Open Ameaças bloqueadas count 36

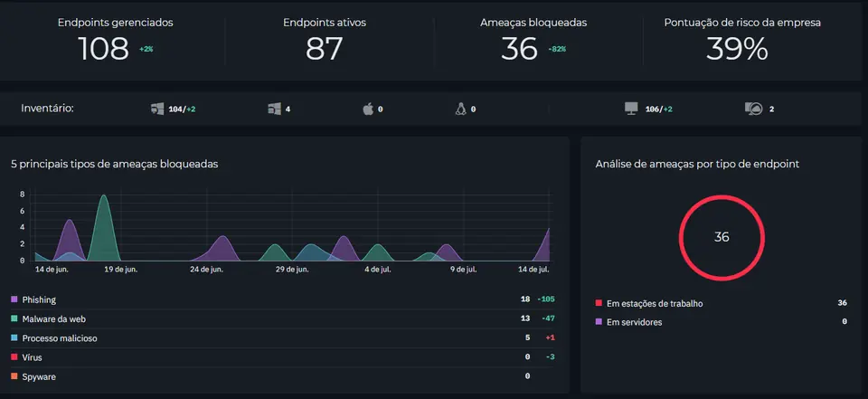(x=519, y=49)
